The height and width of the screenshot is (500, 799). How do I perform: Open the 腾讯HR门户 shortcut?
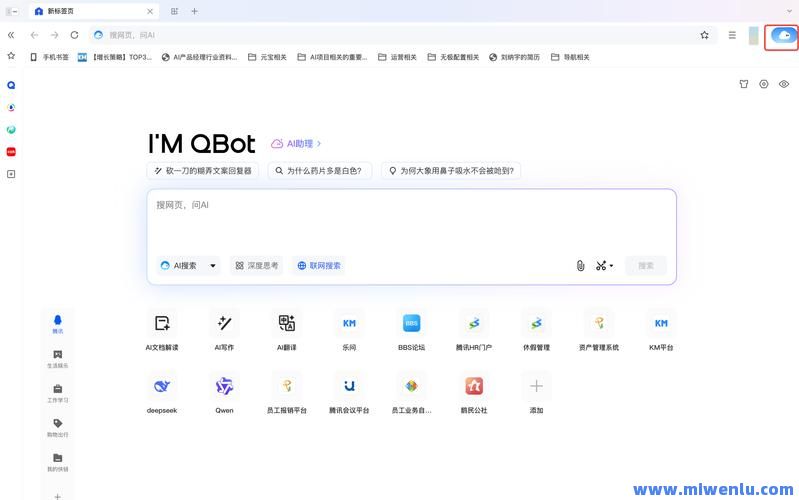pyautogui.click(x=474, y=330)
